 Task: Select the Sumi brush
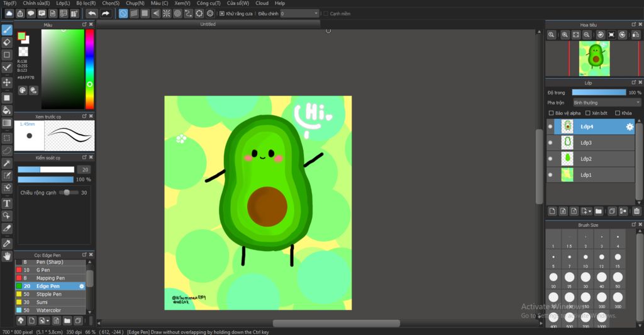50,302
